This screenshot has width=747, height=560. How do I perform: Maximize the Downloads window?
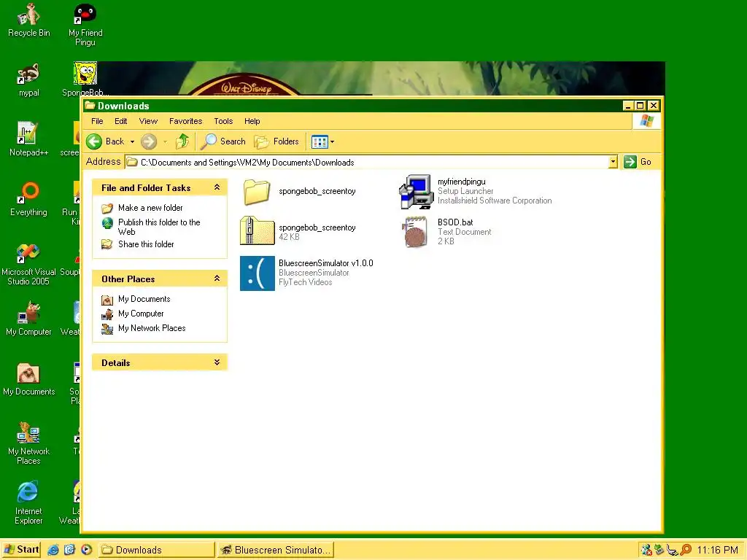[640, 106]
